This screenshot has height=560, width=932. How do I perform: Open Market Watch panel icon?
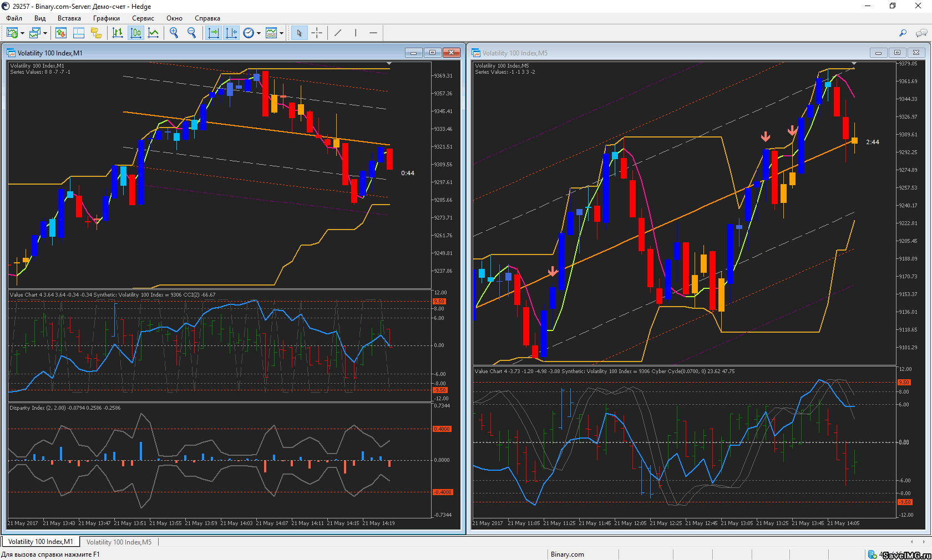point(61,33)
